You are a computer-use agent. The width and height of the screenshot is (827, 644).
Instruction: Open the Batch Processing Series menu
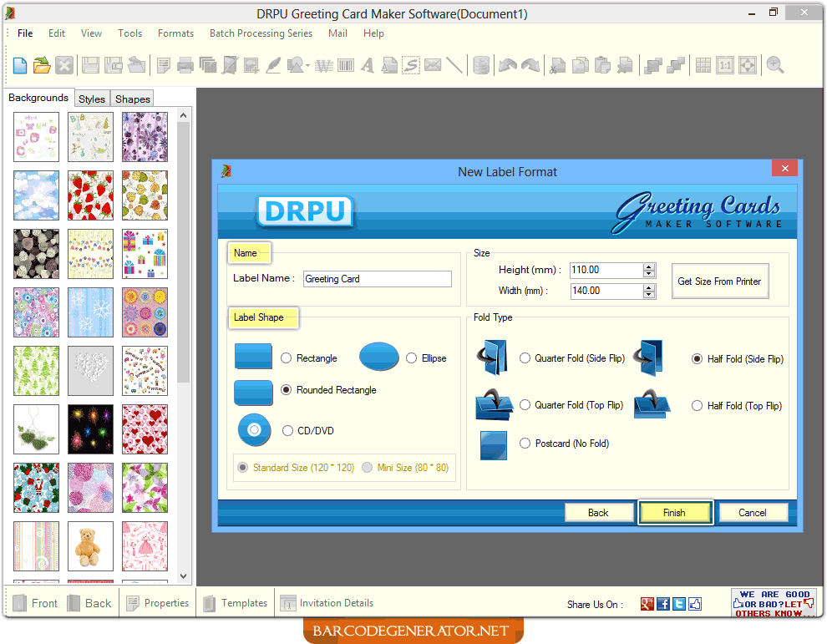coord(261,33)
